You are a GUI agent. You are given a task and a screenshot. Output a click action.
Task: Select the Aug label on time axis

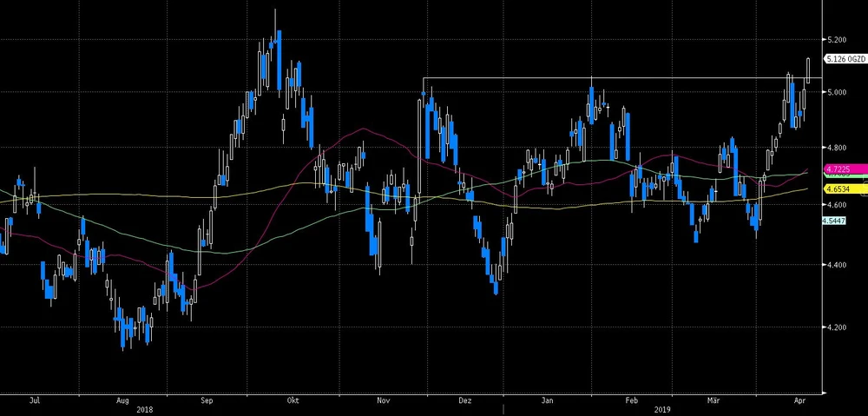click(x=122, y=401)
